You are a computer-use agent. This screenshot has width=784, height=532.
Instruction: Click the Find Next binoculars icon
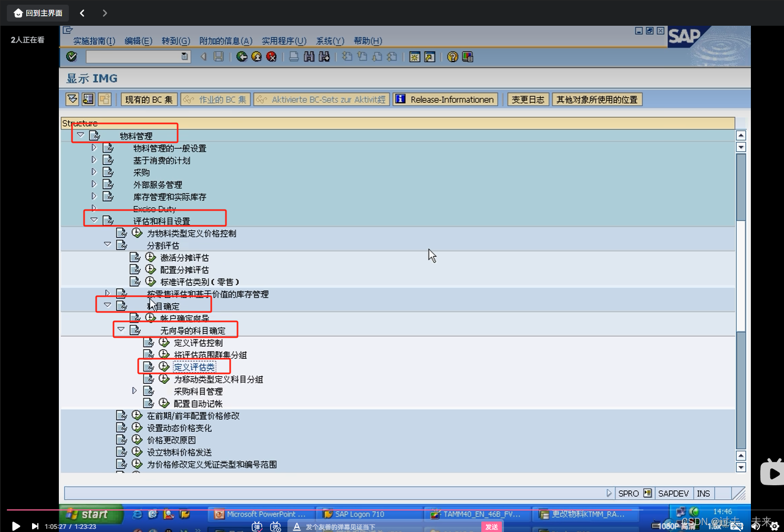pyautogui.click(x=324, y=57)
